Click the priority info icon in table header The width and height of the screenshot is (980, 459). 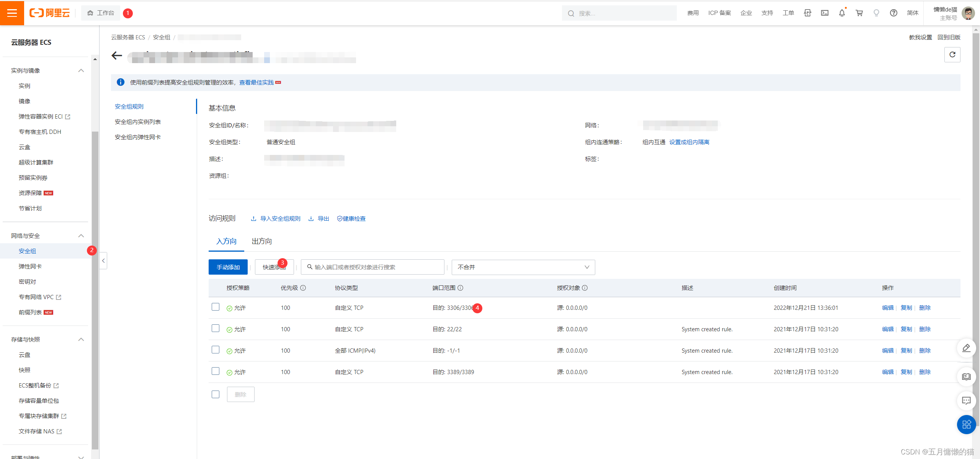(303, 288)
